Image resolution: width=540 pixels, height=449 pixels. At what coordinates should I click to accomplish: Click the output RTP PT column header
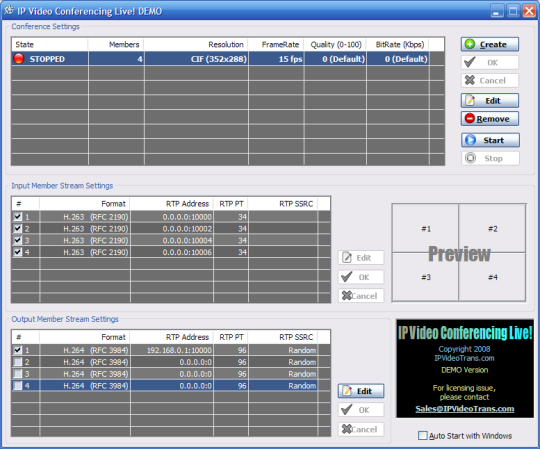pos(231,337)
